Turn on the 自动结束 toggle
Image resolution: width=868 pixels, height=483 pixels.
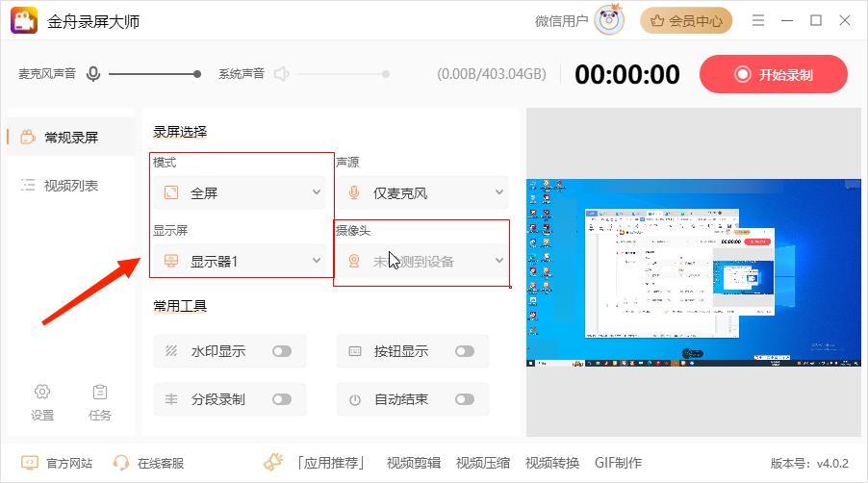pyautogui.click(x=465, y=399)
